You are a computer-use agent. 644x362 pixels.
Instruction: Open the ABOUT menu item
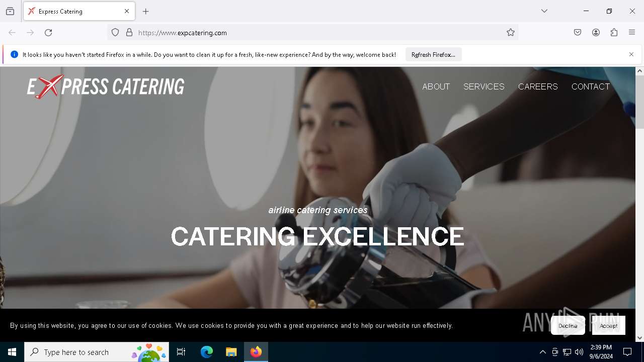[436, 86]
